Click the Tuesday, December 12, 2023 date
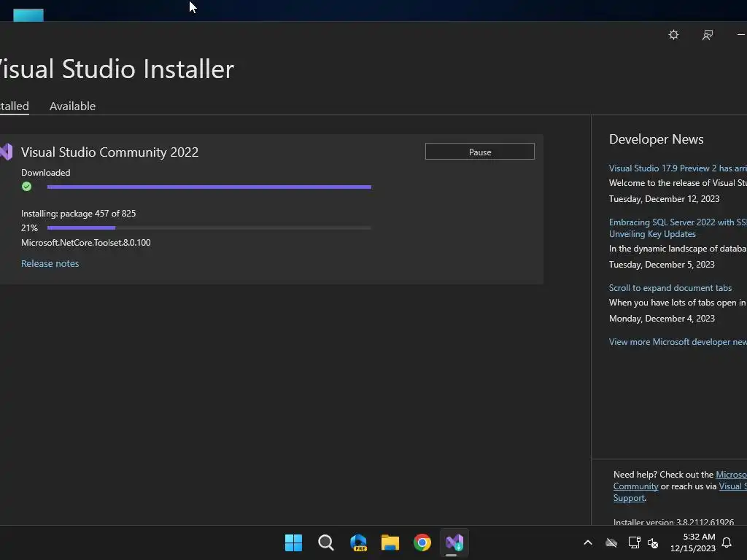This screenshot has height=560, width=747. 664,198
